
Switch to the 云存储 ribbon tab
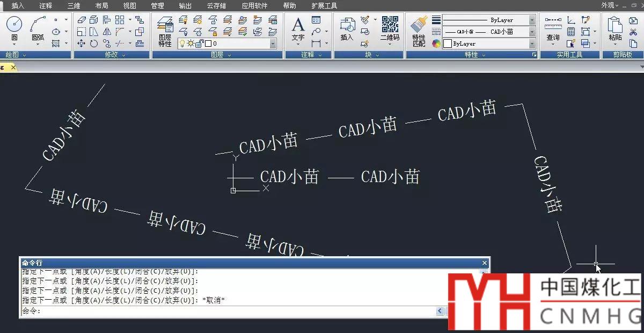click(216, 5)
